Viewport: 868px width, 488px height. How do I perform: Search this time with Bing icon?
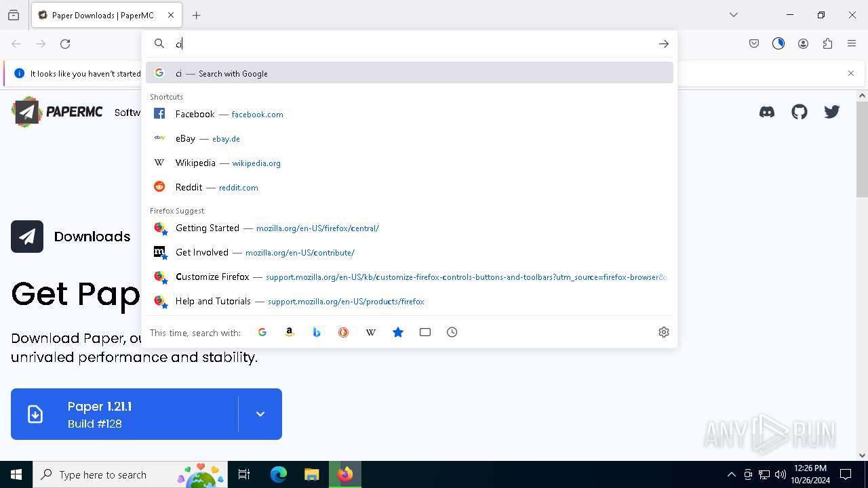pyautogui.click(x=317, y=332)
